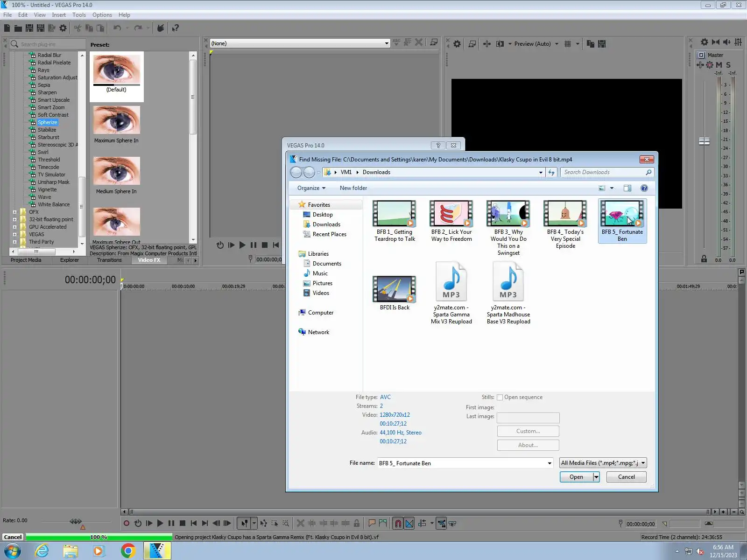
Task: Open the Tools menu
Action: pyautogui.click(x=79, y=15)
